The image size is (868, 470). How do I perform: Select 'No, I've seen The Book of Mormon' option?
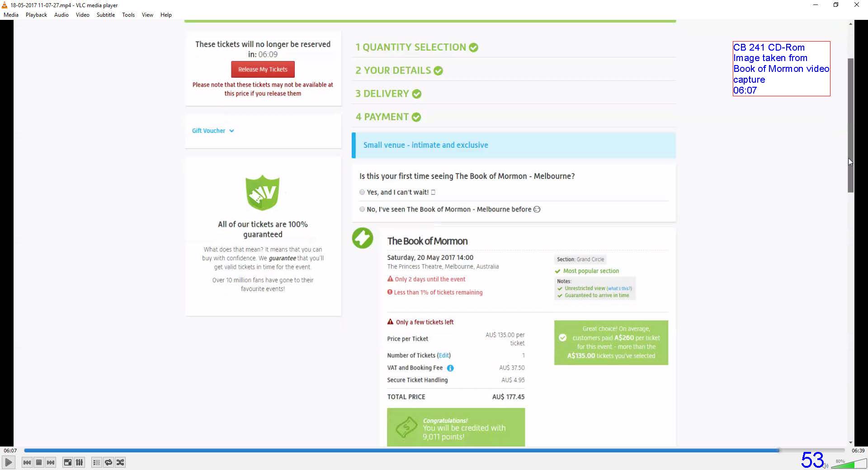[x=362, y=209]
